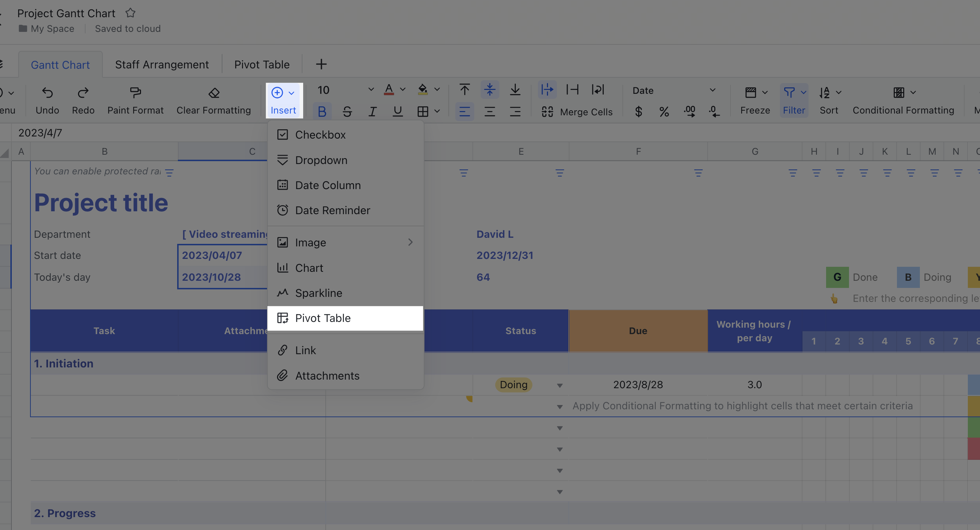Image resolution: width=980 pixels, height=530 pixels.
Task: Click the add new sheet button
Action: click(321, 64)
